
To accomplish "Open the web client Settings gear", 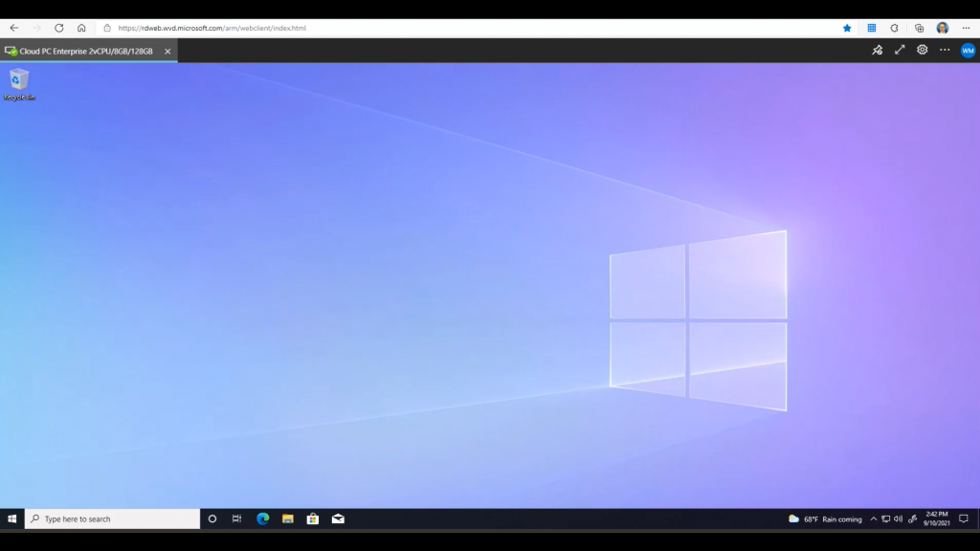I will pyautogui.click(x=923, y=51).
